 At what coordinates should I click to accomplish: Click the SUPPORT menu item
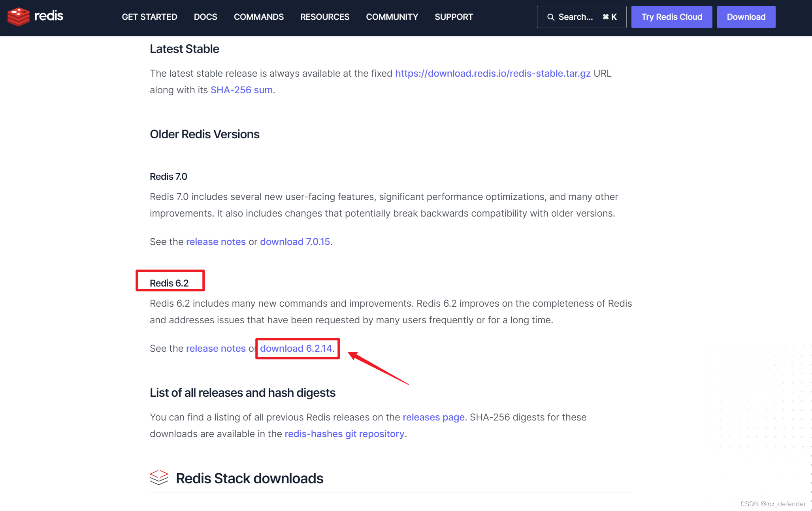click(453, 17)
